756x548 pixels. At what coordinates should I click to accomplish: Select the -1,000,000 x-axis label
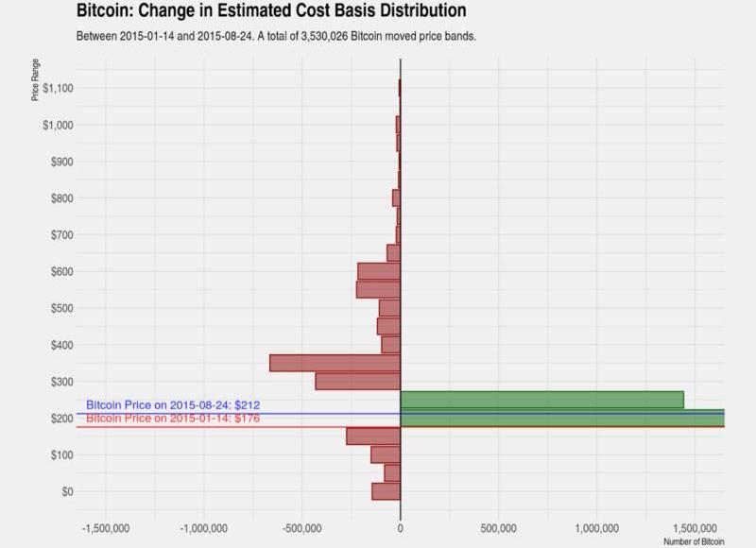pyautogui.click(x=204, y=528)
